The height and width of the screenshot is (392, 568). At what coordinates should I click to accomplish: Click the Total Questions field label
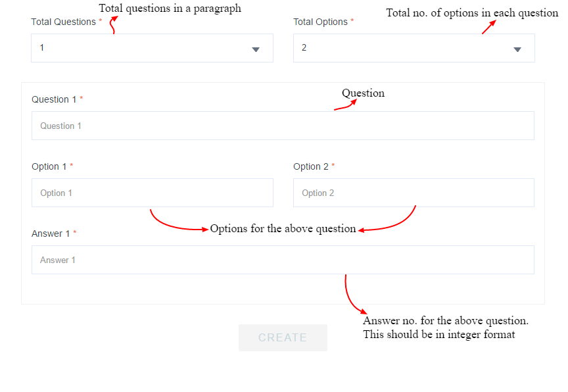pos(63,22)
